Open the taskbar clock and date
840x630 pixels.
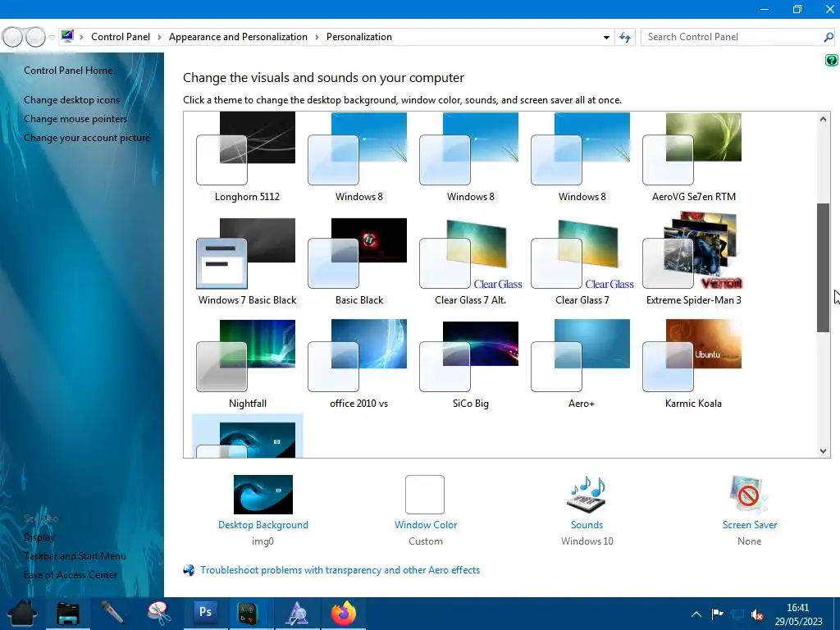click(798, 614)
